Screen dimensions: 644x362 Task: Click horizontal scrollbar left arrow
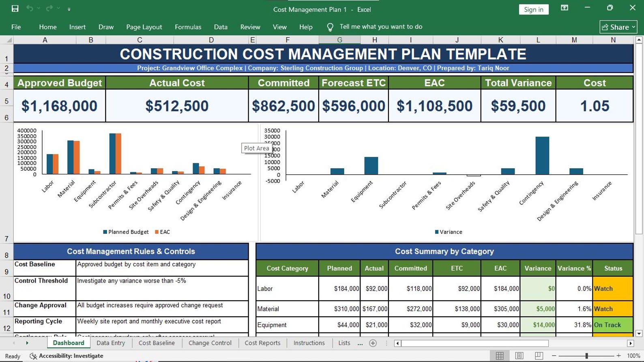[397, 343]
